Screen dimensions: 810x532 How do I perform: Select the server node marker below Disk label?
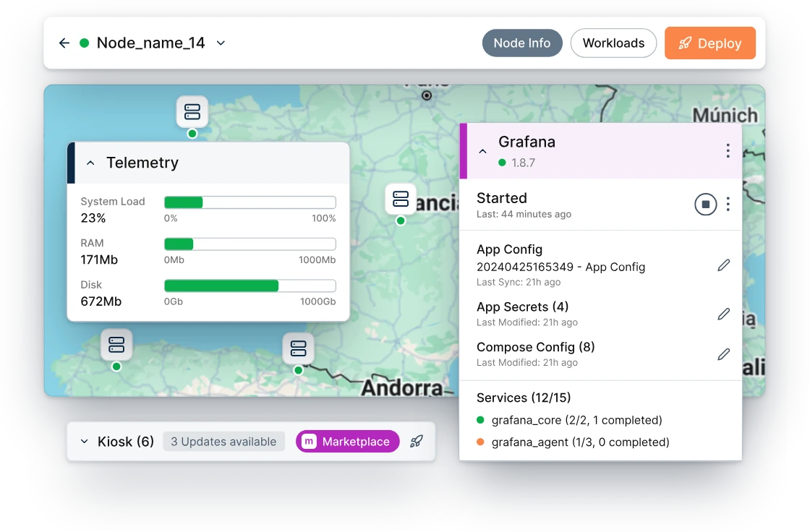click(x=116, y=345)
